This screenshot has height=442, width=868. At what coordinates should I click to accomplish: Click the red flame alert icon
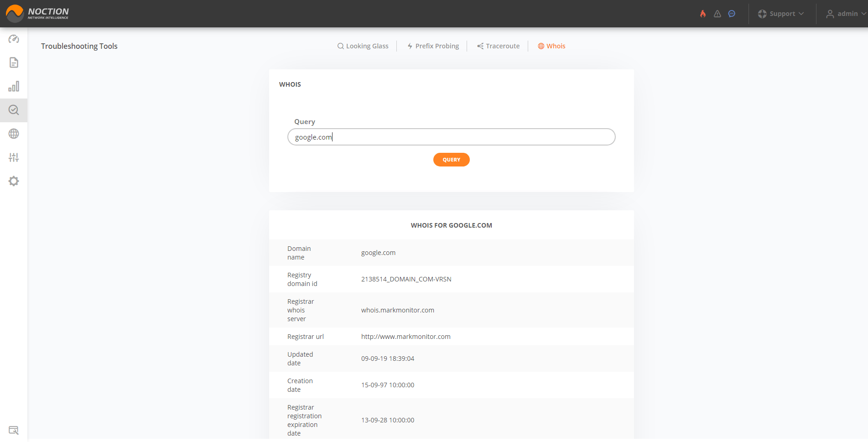point(703,14)
